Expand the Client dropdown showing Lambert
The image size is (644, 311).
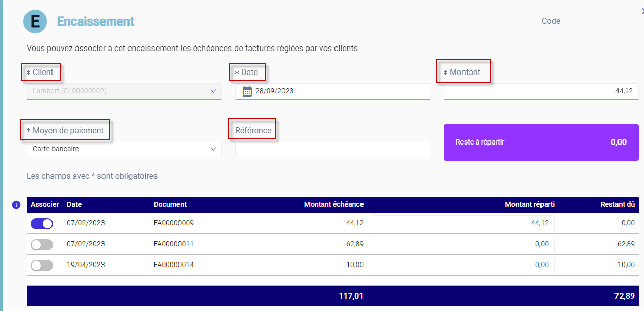[124, 91]
